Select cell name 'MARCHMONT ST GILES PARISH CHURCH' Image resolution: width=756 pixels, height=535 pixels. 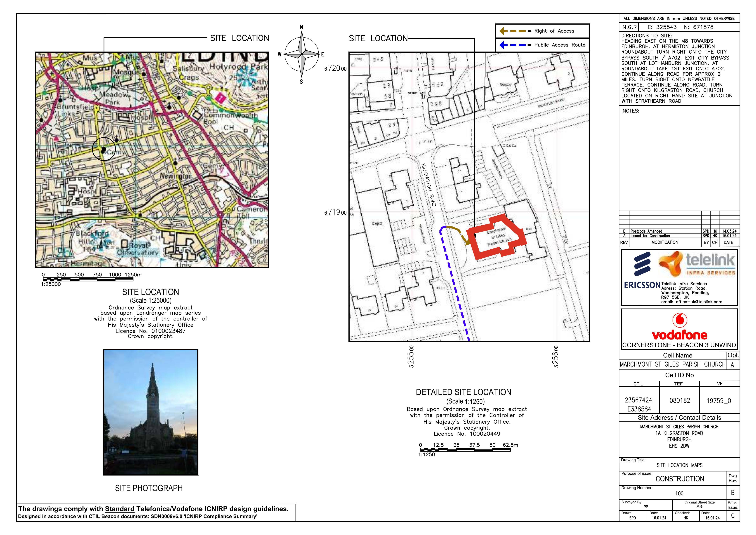(x=672, y=364)
